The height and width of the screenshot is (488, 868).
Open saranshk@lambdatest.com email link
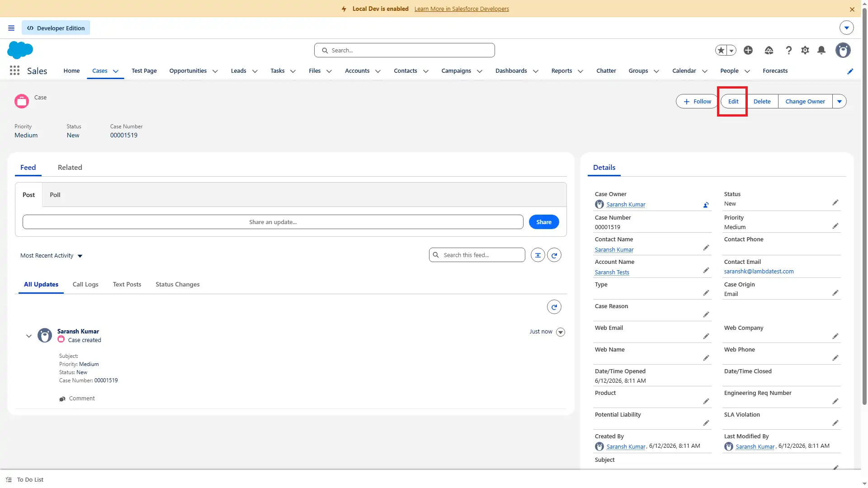click(759, 272)
